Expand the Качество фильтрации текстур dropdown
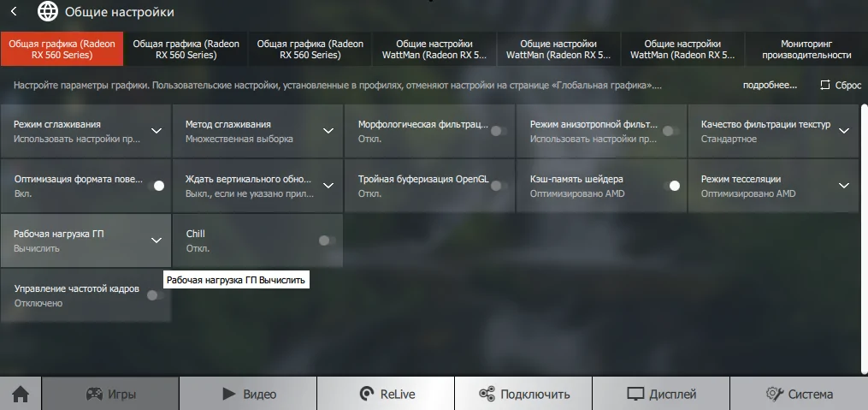868x410 pixels. 844,131
